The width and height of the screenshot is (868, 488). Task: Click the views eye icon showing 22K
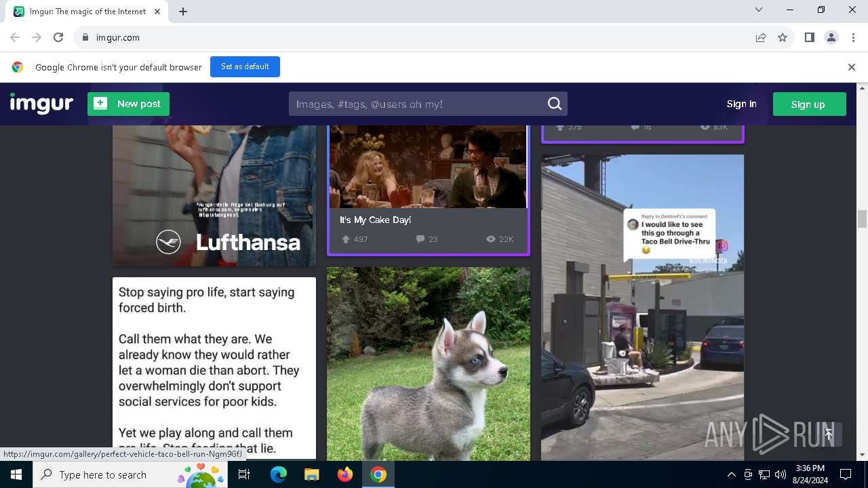[490, 239]
